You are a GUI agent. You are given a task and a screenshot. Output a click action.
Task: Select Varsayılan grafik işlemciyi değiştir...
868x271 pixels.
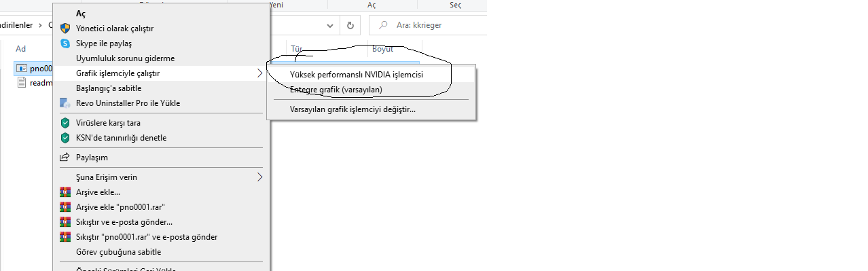[x=372, y=109]
